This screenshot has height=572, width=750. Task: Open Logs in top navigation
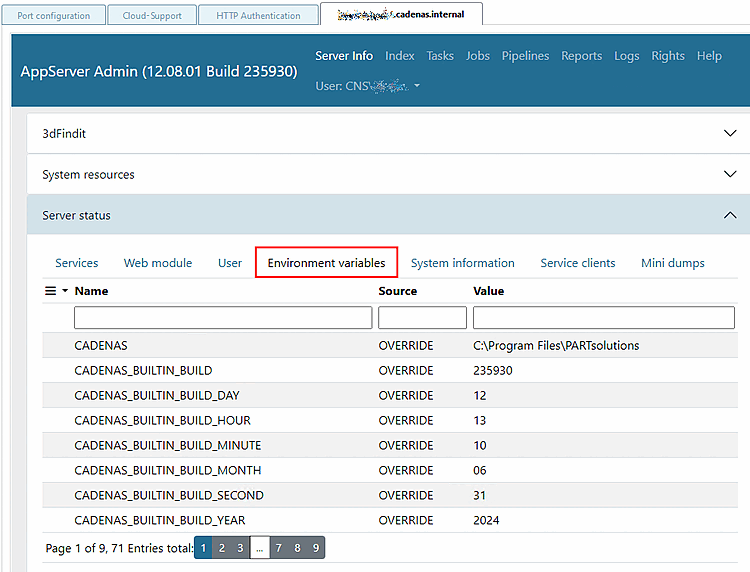[x=627, y=56]
